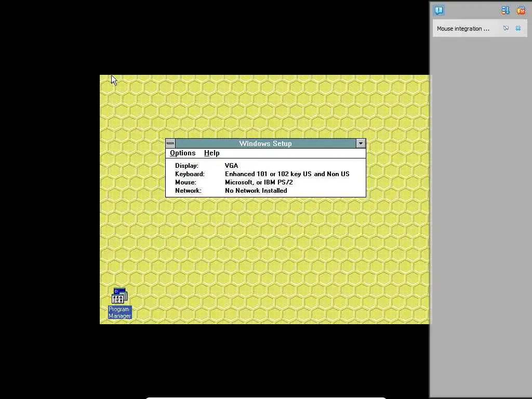Viewport: 532px width, 399px height.
Task: Select the Program Manager desktop icon
Action: pos(119,296)
